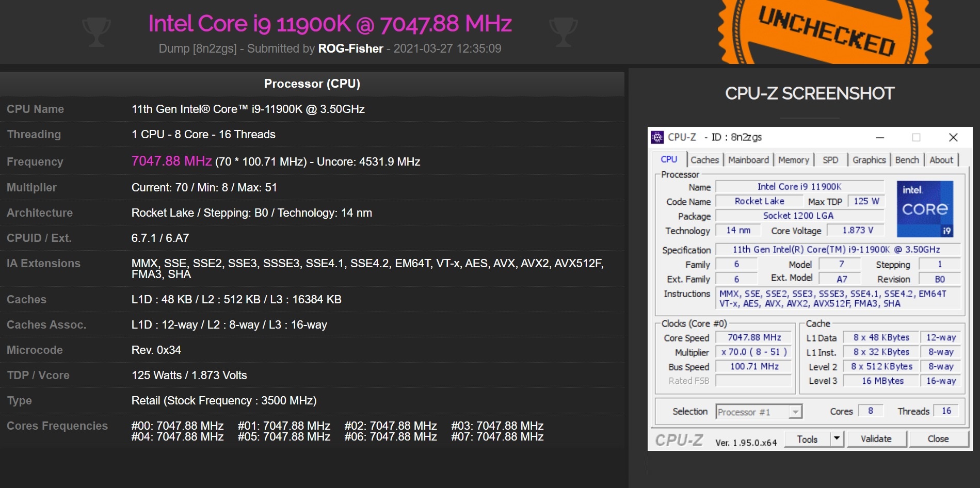Click the orange UNCHECKED stamp badge
This screenshot has height=488, width=980.
point(826,31)
